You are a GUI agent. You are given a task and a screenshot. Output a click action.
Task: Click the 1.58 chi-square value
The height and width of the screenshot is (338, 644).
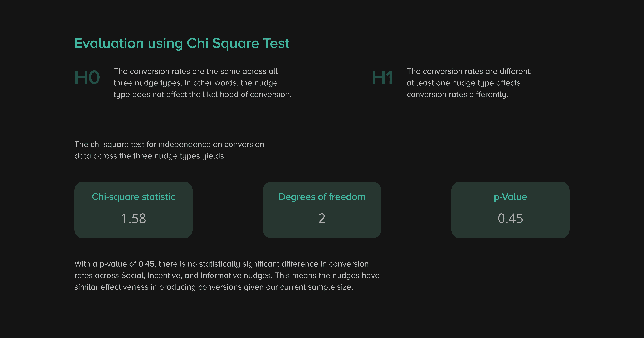click(134, 218)
